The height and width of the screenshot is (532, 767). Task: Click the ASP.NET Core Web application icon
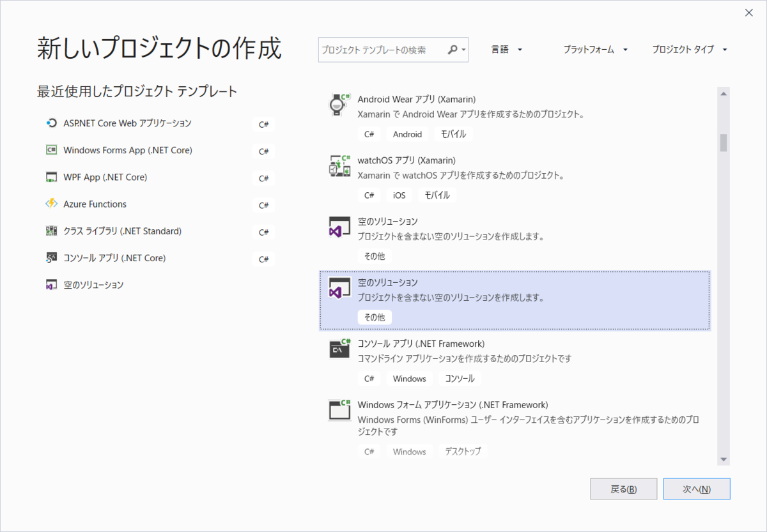pos(52,123)
